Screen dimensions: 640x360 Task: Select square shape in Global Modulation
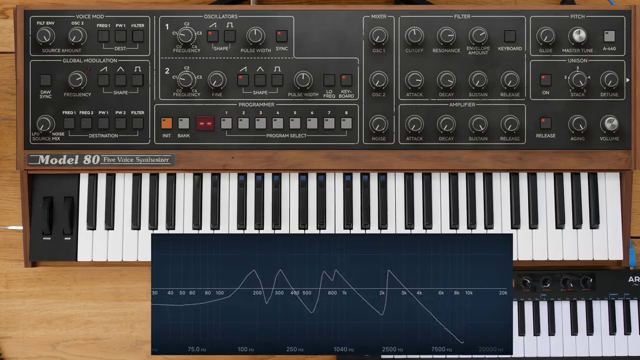[138, 80]
